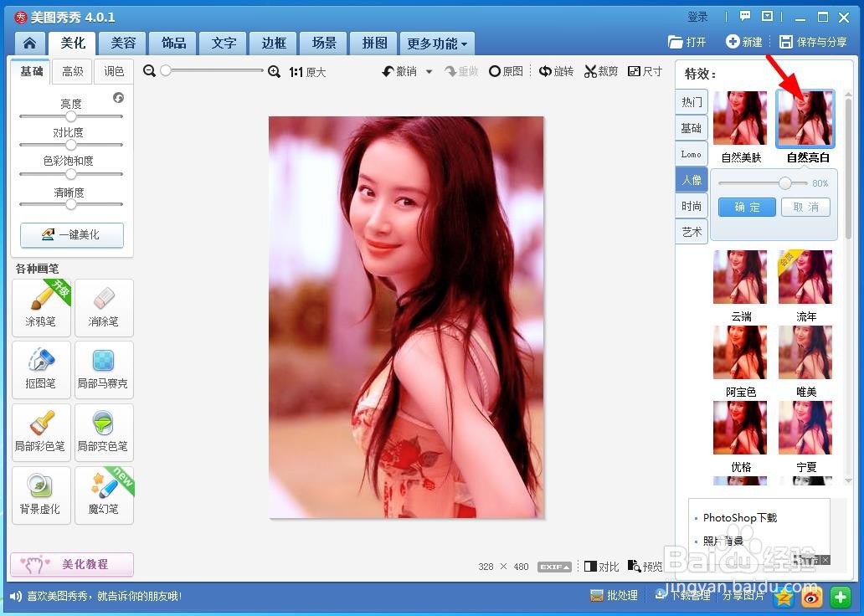Select the 局部彩色笔 local color pen
Screen dimensions: 864x616
(41, 433)
